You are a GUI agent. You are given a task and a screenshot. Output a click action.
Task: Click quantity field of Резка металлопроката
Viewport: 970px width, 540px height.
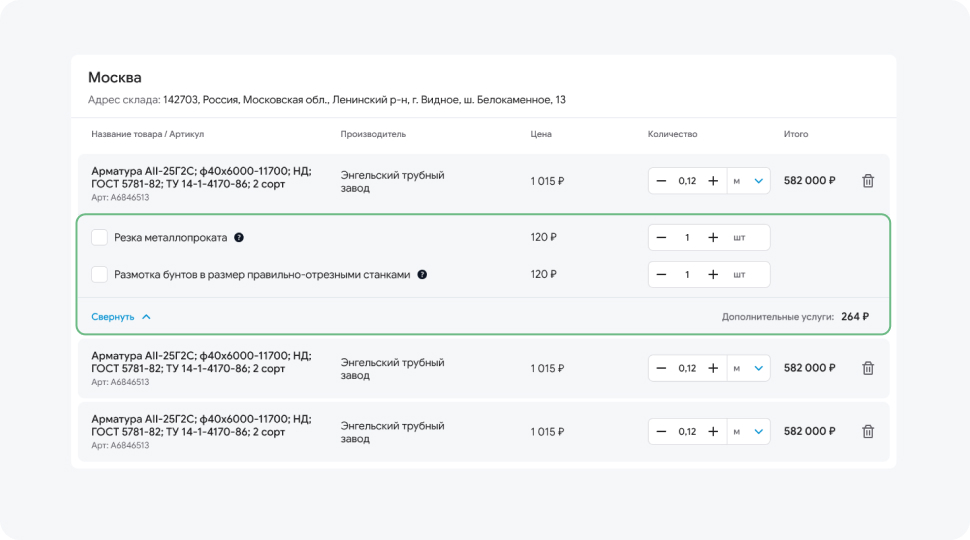687,238
